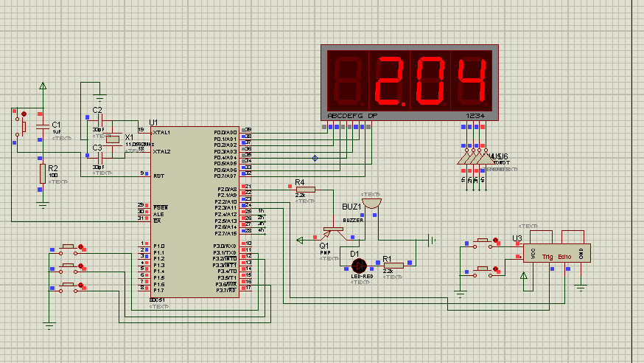Select the power terminal left of transistor Q1

click(300, 240)
